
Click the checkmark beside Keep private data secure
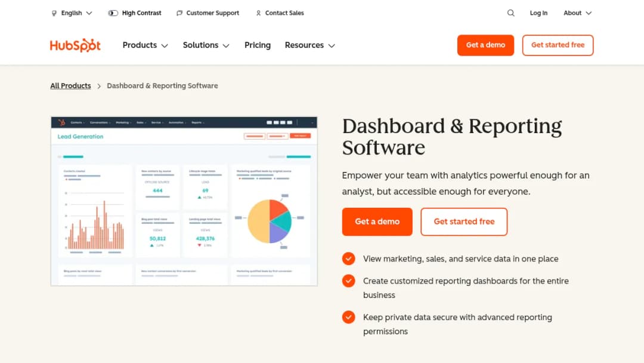[349, 317]
